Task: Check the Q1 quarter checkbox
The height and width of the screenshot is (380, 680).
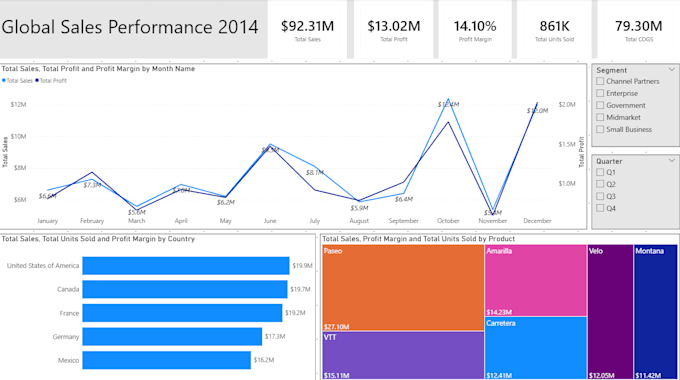Action: pos(600,172)
